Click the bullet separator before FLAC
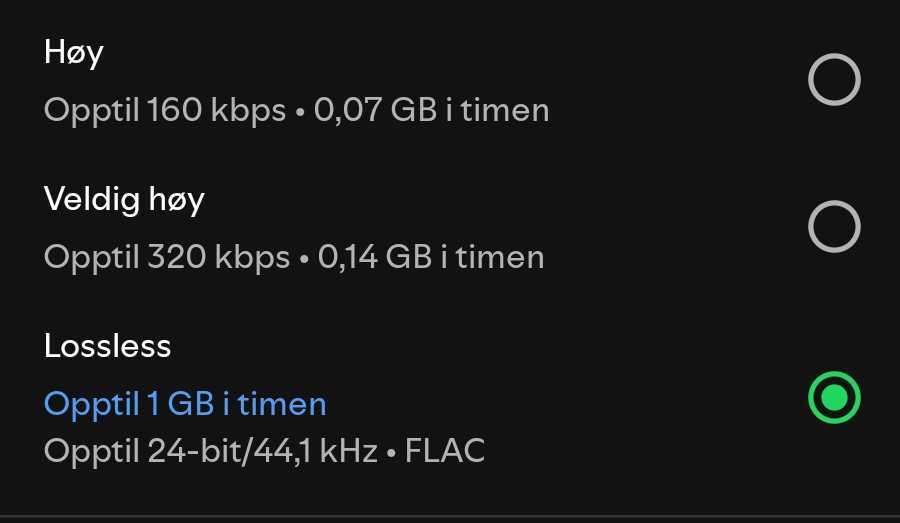 [x=391, y=452]
